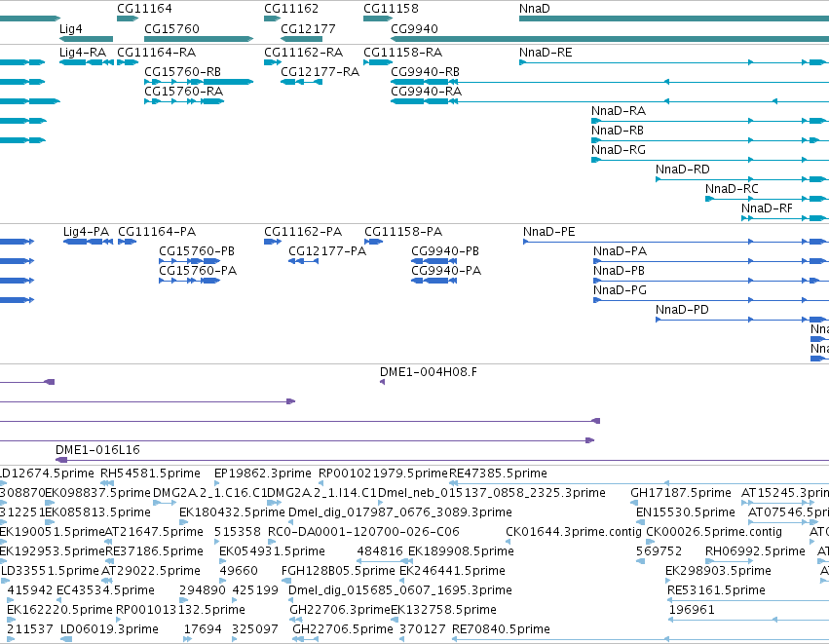This screenshot has height=644, width=829.
Task: Click the CG11158 gene label
Action: coord(391,9)
